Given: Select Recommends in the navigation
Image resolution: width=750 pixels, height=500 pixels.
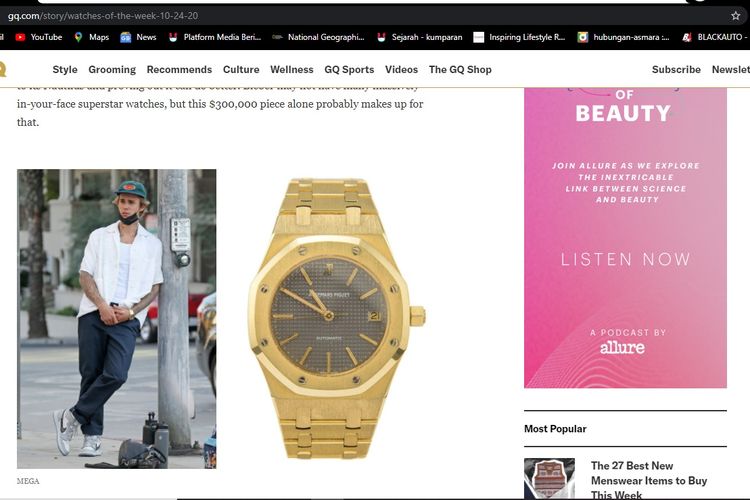Looking at the screenshot, I should tap(179, 69).
